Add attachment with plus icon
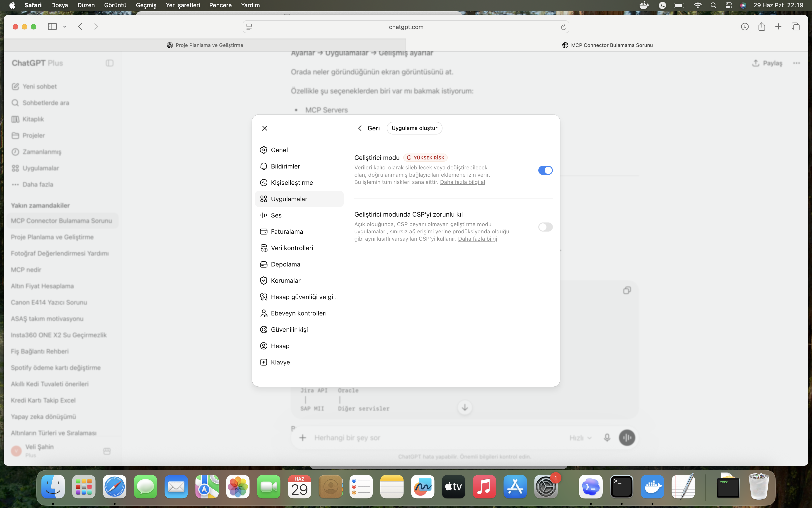The width and height of the screenshot is (812, 508). point(303,438)
